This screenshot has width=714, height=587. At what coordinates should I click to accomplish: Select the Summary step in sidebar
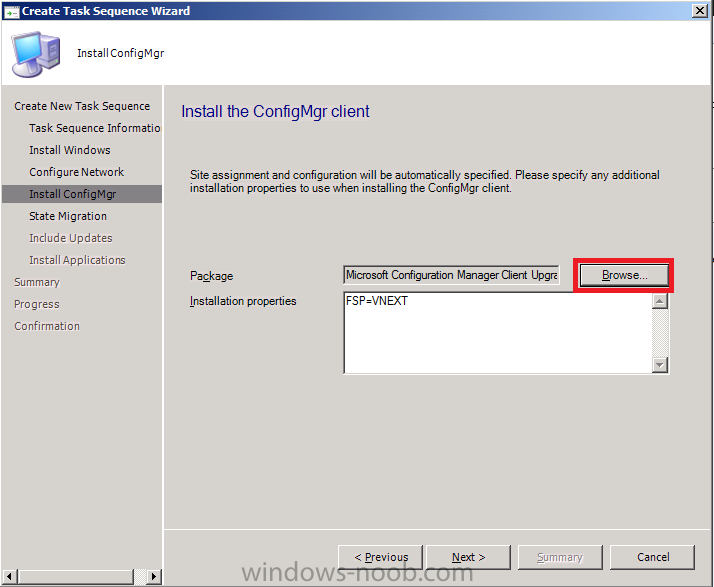pyautogui.click(x=37, y=282)
